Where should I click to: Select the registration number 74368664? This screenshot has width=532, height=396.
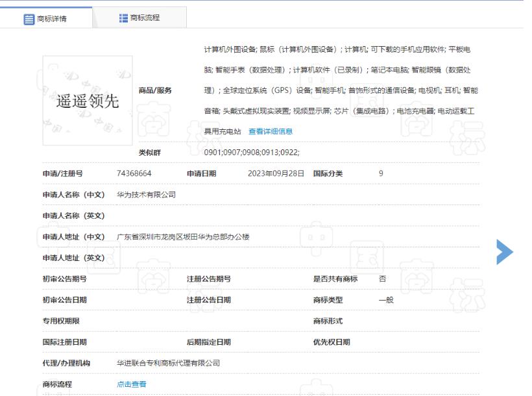click(134, 173)
